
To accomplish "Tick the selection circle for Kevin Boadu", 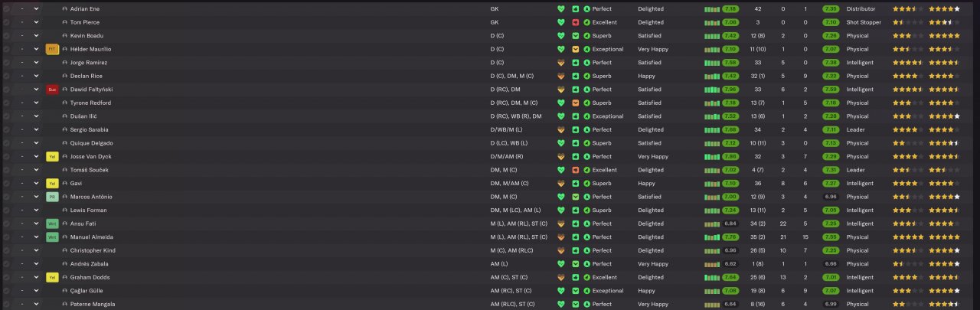I will pos(6,35).
